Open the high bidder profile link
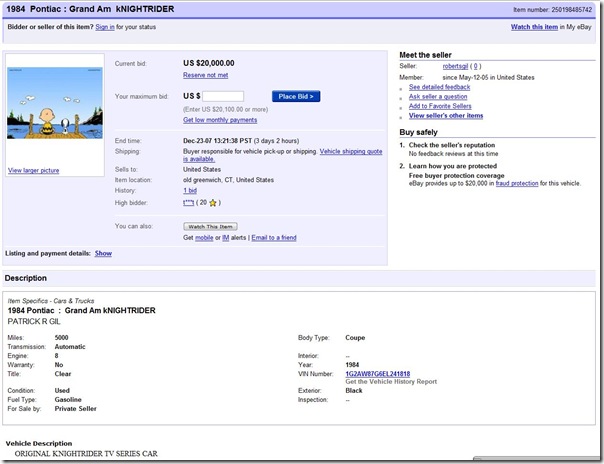 188,203
